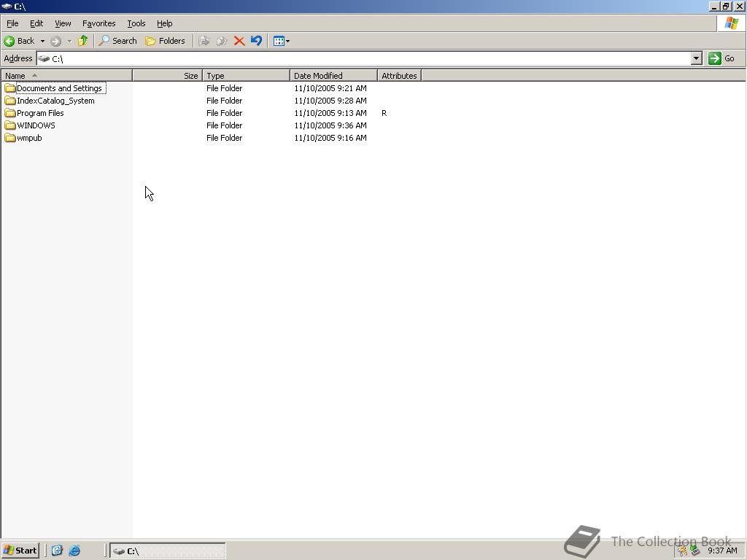Open the WINDOWS folder
Viewport: 747px width, 560px height.
coord(36,125)
